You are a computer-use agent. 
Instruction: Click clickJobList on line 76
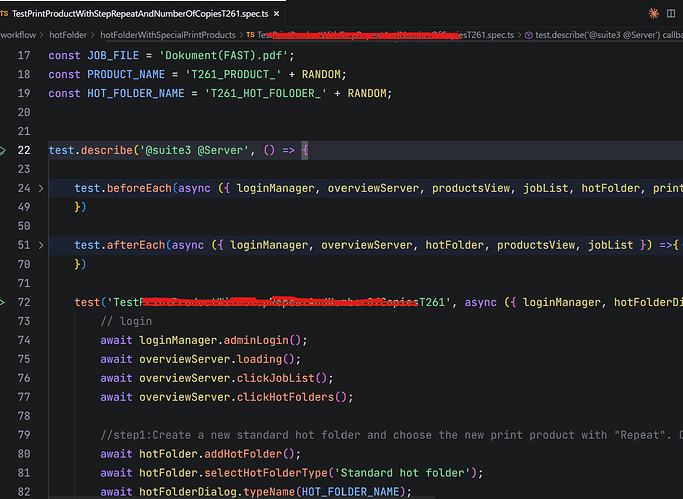275,378
